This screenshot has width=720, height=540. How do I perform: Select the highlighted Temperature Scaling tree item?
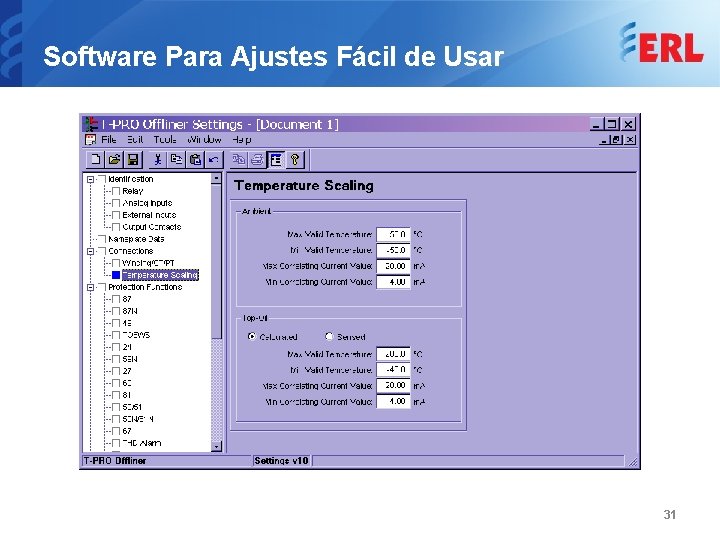tap(160, 275)
